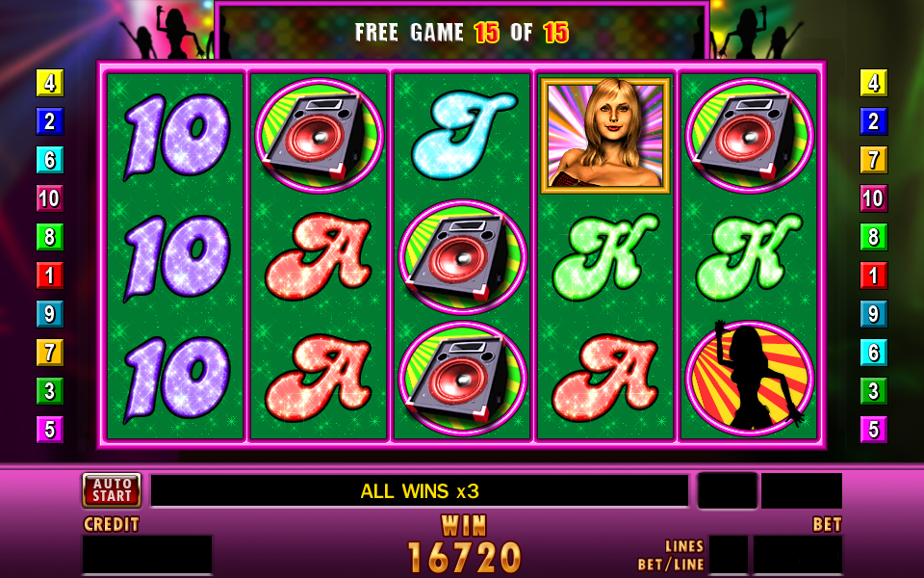The height and width of the screenshot is (578, 924).
Task: Click the green K on reel four
Action: 605,257
